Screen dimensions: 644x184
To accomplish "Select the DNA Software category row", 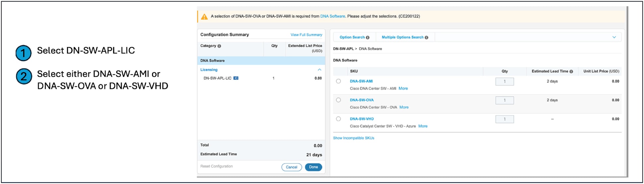I will [x=261, y=61].
